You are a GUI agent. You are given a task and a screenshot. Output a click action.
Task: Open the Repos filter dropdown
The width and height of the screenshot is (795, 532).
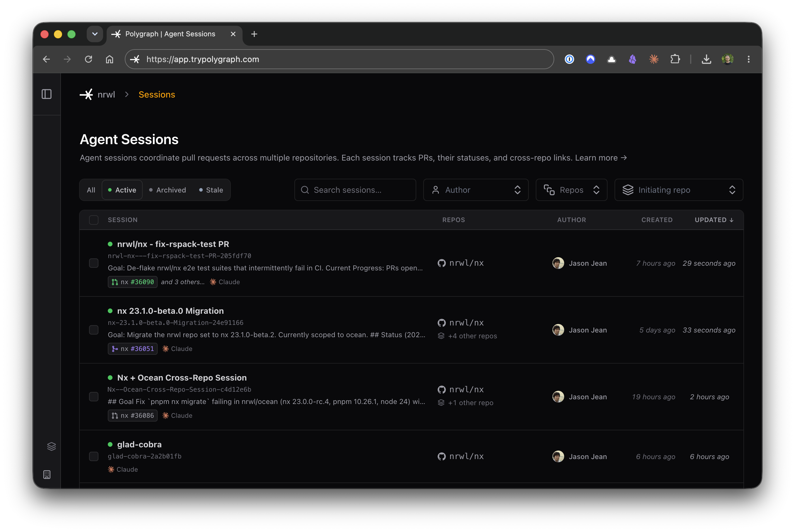[x=571, y=190]
